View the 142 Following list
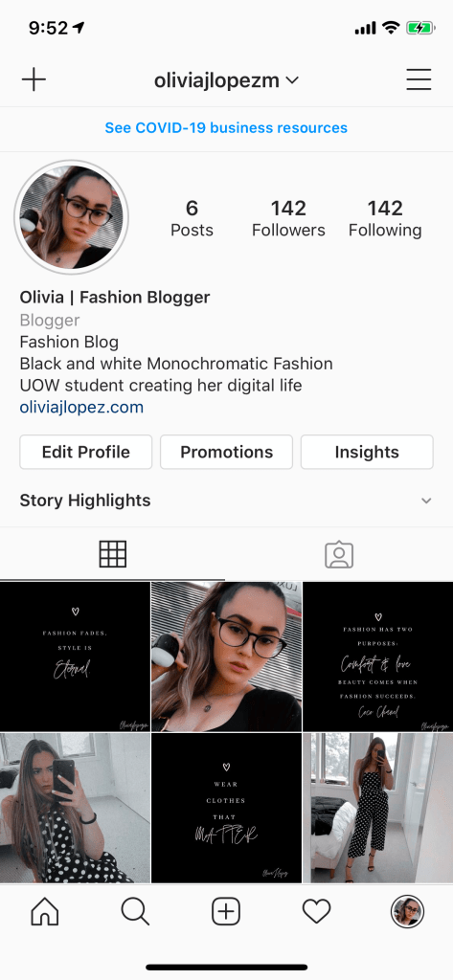This screenshot has height=980, width=453. tap(385, 218)
